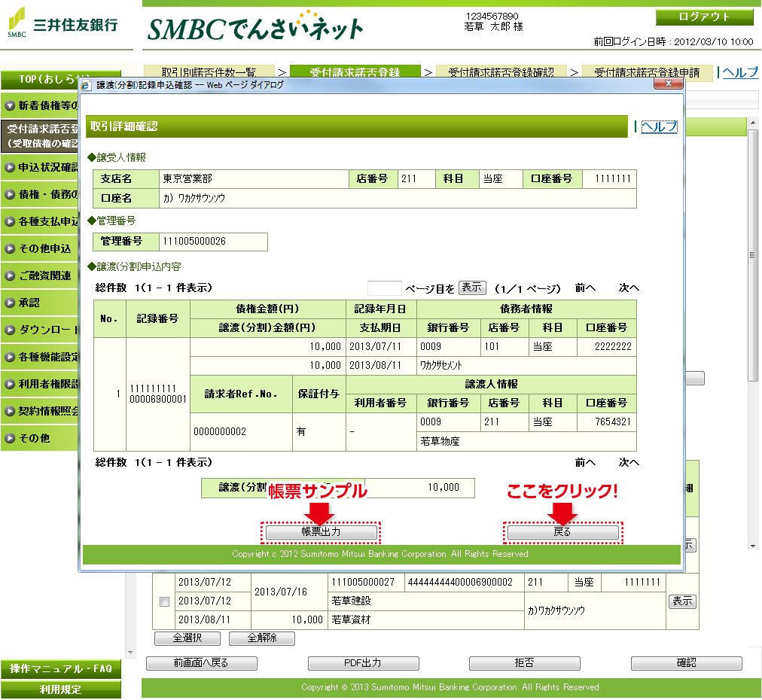
Task: Click 若草資材 in the background table
Action: click(x=351, y=620)
